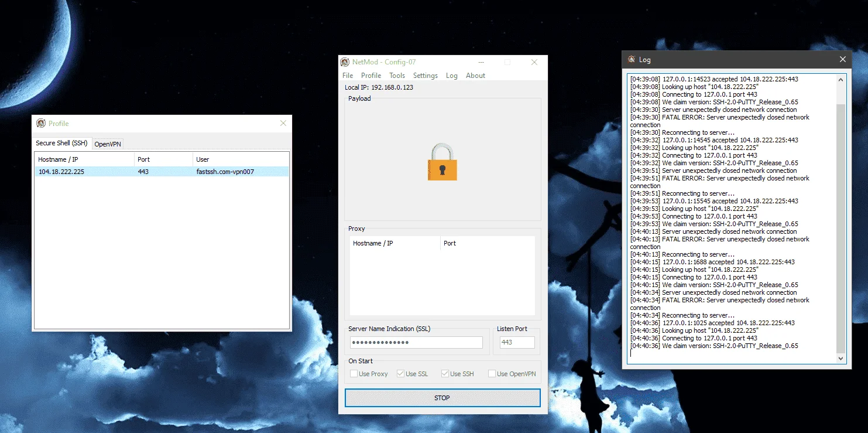Viewport: 868px width, 433px height.
Task: Open the About menu
Action: (x=476, y=76)
